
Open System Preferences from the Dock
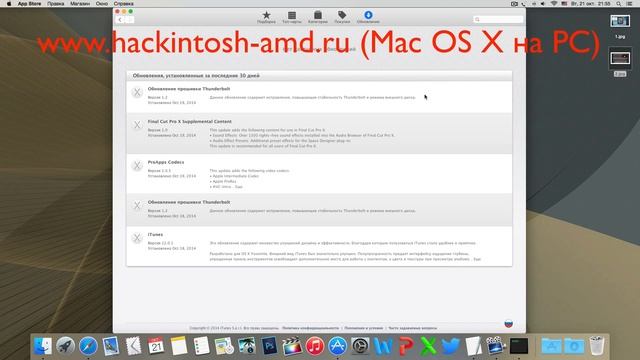(x=360, y=346)
